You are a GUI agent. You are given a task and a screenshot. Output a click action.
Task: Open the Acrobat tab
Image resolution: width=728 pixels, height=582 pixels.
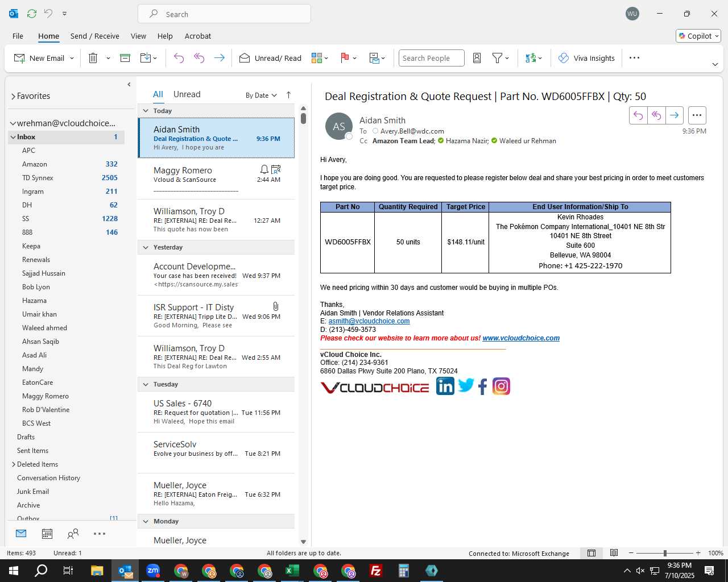[x=198, y=36]
